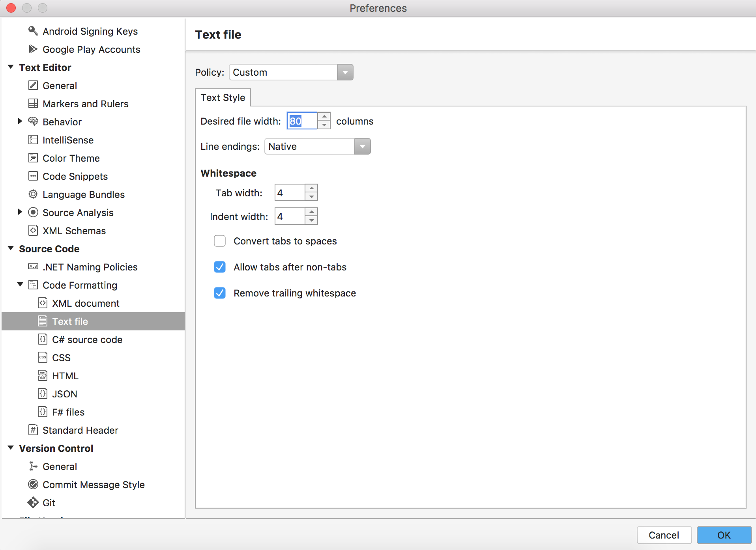Open the Language Bundles gear icon
The width and height of the screenshot is (756, 550).
pos(33,194)
